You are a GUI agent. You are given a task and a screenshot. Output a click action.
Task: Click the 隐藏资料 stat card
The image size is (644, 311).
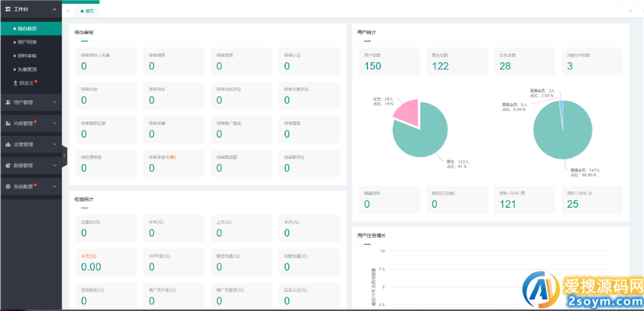click(390, 199)
